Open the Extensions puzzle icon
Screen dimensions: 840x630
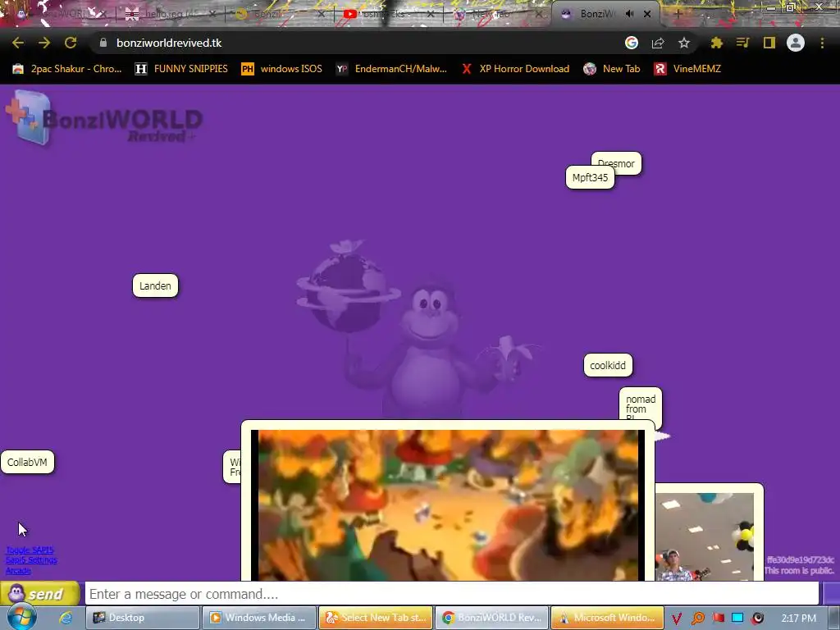click(x=716, y=43)
